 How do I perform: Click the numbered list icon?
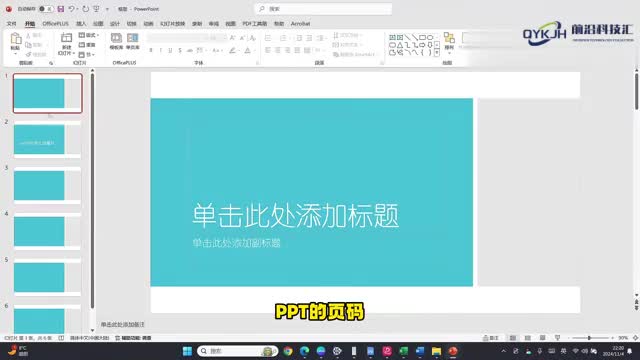coord(283,38)
